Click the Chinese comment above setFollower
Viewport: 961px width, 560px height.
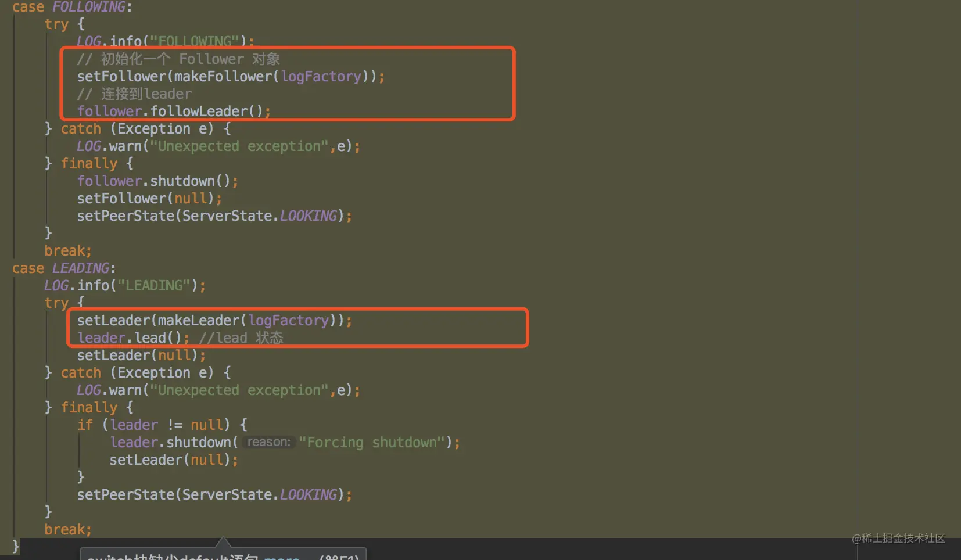pos(178,59)
